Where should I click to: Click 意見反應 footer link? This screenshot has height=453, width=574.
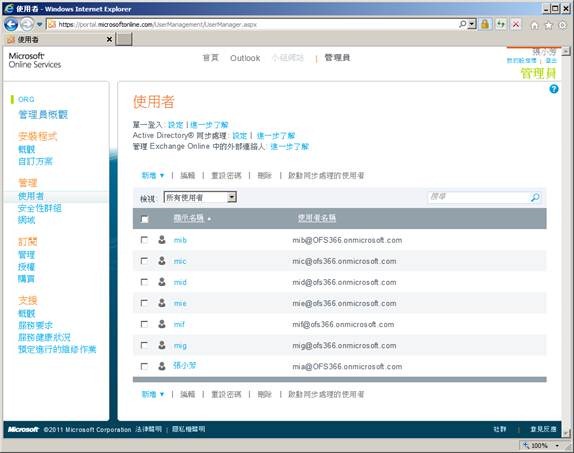[x=544, y=429]
